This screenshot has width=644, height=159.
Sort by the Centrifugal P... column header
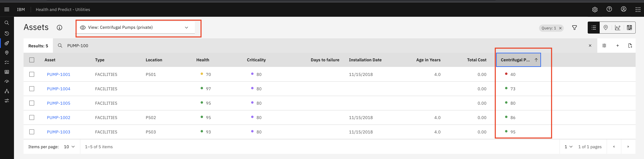pos(518,60)
